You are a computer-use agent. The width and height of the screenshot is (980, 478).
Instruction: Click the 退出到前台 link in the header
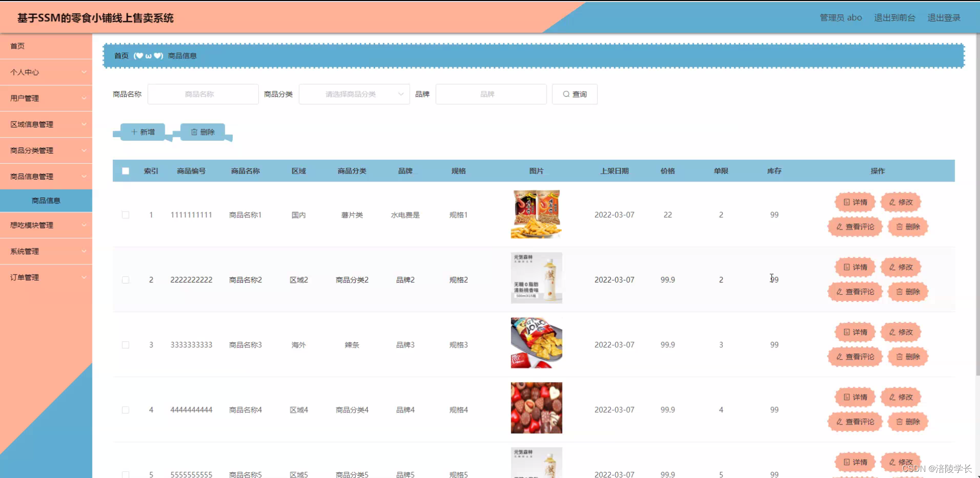(895, 17)
